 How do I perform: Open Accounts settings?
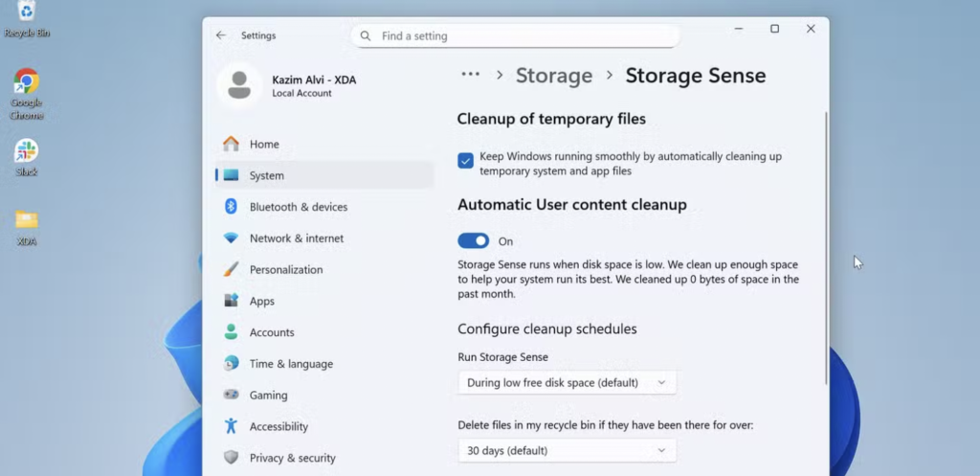(x=272, y=332)
